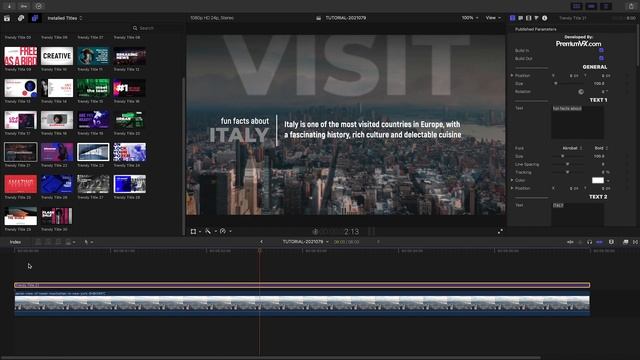This screenshot has height=360, width=640.
Task: Adjust the Text 1 Tracking slider
Action: [567, 172]
